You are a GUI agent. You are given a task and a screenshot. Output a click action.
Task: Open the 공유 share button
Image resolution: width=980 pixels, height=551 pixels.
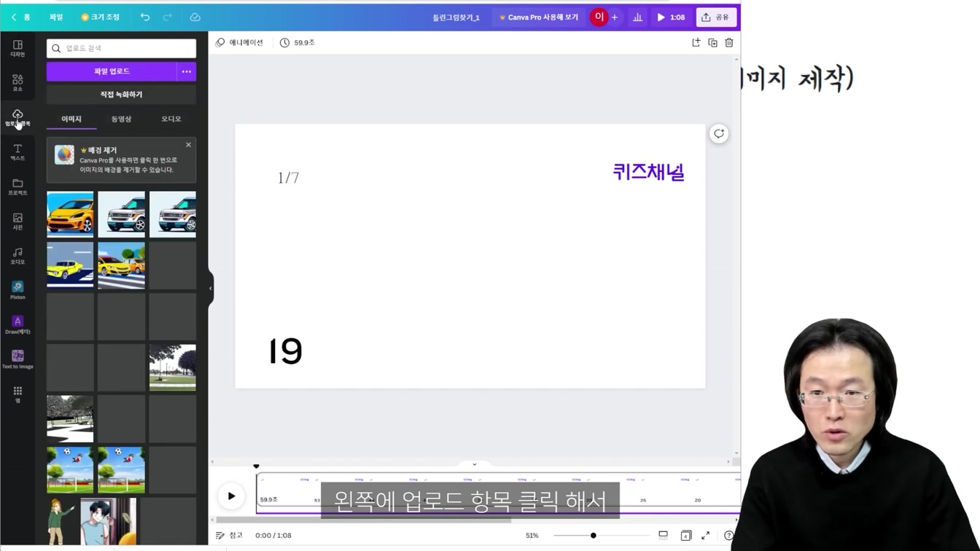pos(716,17)
